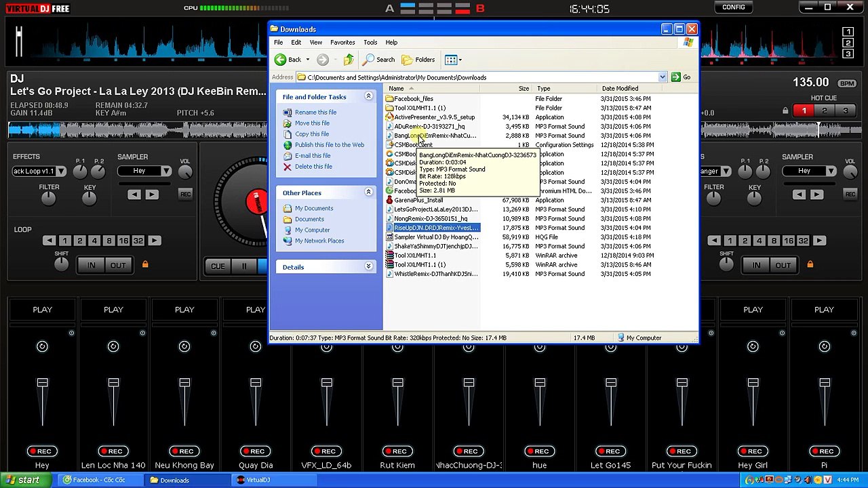Expand the Details panel
The width and height of the screenshot is (868, 488).
pyautogui.click(x=369, y=266)
